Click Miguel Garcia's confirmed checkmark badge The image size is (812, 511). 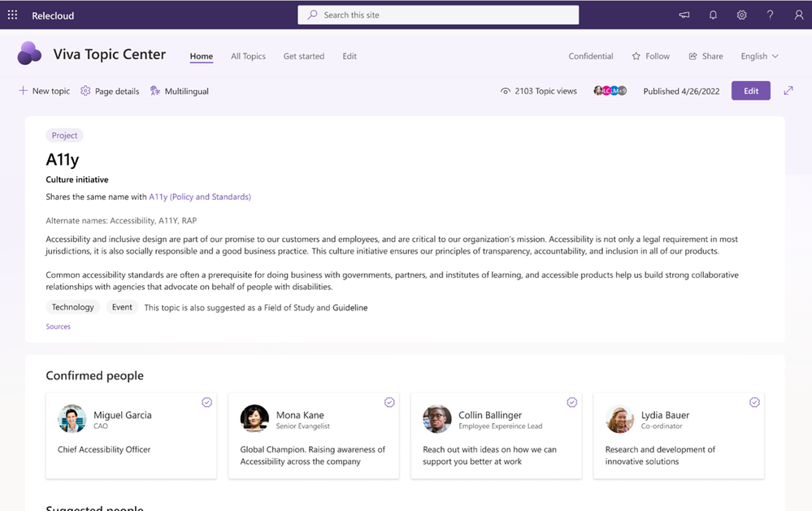point(206,402)
